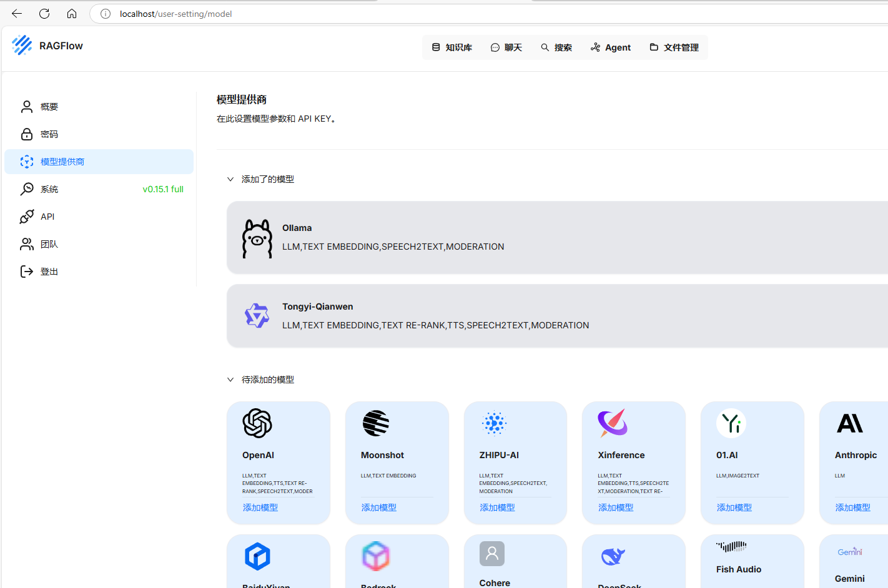This screenshot has width=888, height=588.
Task: Click the Anthropic logo icon
Action: (850, 423)
